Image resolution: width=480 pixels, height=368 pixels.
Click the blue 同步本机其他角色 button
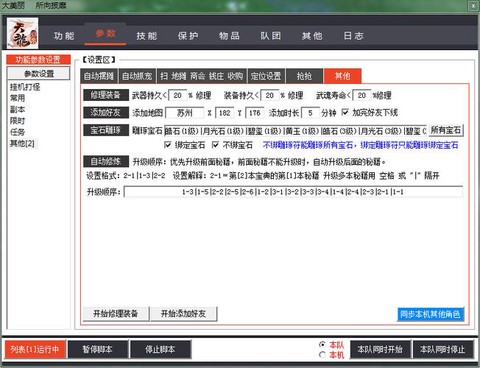pos(430,314)
